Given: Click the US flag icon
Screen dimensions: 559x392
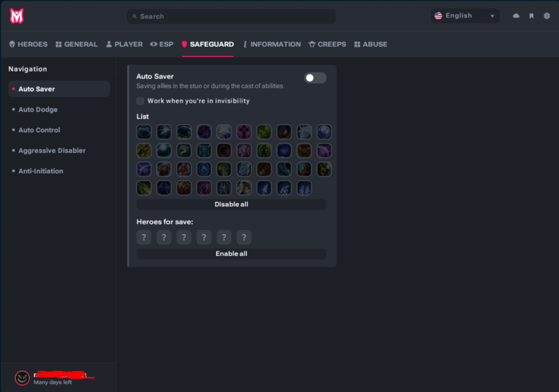Looking at the screenshot, I should click(438, 15).
